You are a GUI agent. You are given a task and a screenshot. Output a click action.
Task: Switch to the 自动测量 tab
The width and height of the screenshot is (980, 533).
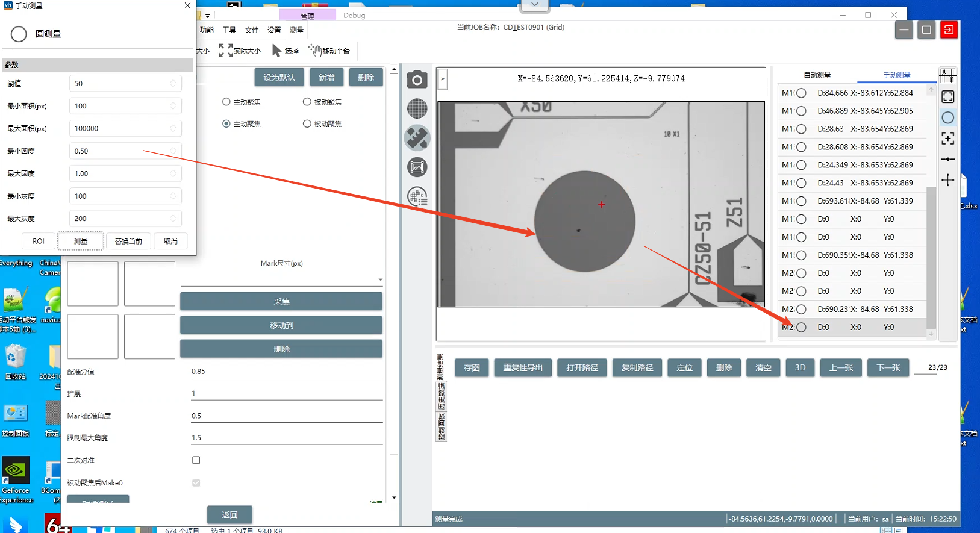click(817, 75)
